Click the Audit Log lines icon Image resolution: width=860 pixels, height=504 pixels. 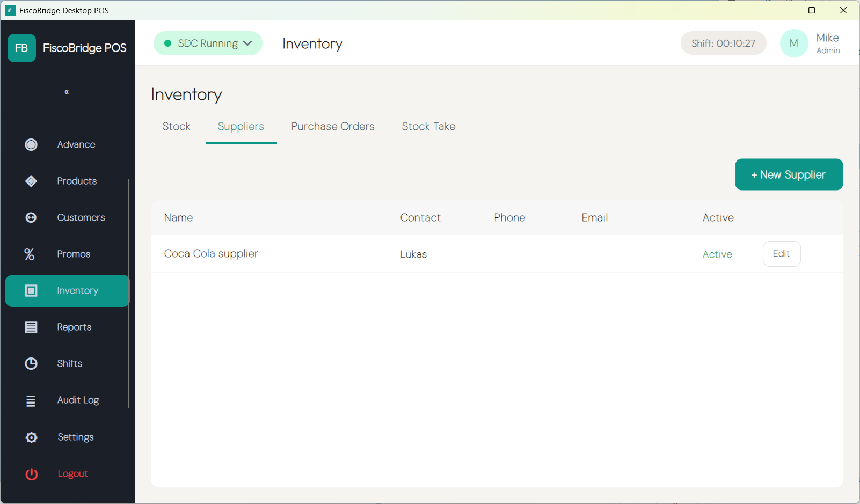pos(31,400)
